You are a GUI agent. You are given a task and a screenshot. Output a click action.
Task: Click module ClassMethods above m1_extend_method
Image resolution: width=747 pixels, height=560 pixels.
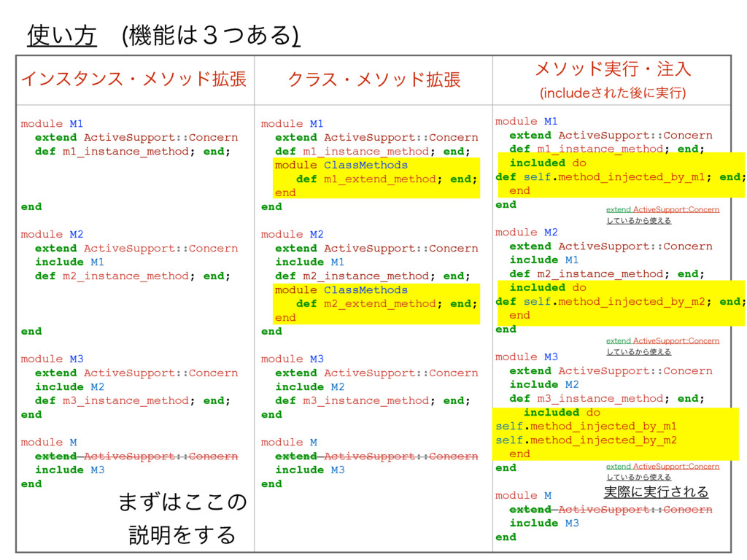coord(341,166)
